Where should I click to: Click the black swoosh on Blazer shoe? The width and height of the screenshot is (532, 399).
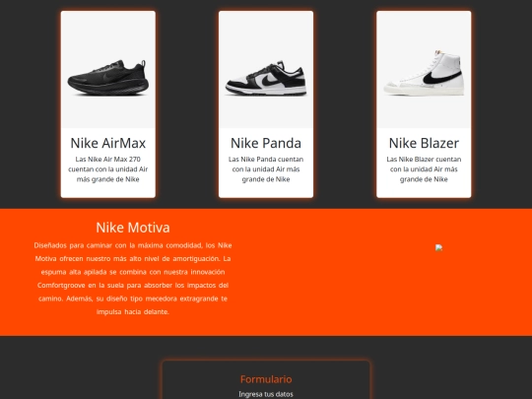442,78
